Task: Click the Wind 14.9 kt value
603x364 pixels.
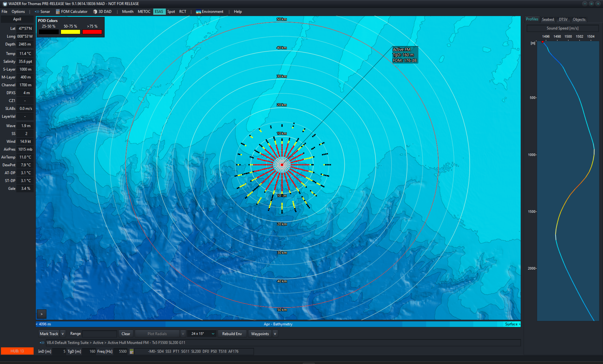Action: (x=25, y=142)
